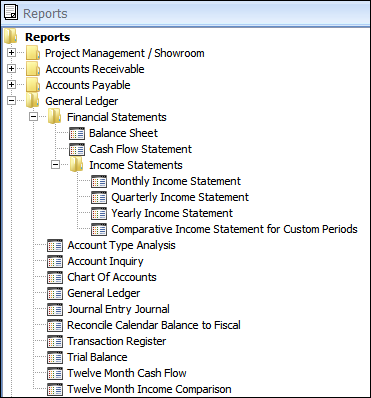
Task: Click the Reports panel title text
Action: pos(45,14)
